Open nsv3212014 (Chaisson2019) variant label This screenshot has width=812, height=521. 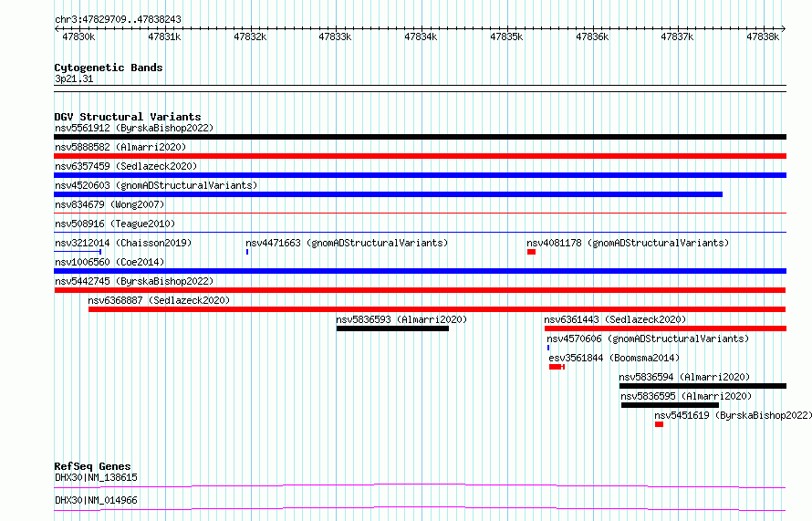point(123,243)
